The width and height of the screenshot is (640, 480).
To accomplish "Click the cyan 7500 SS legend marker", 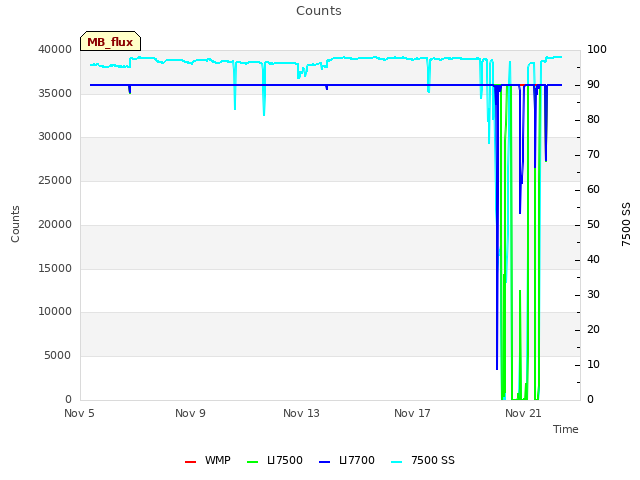I will coord(396,462).
